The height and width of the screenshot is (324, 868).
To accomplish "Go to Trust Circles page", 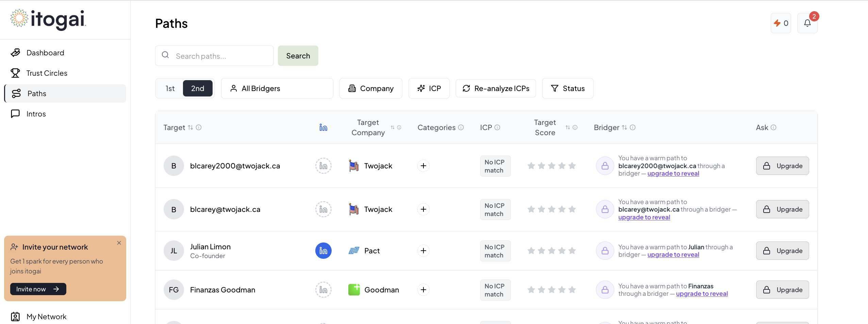I will [47, 73].
